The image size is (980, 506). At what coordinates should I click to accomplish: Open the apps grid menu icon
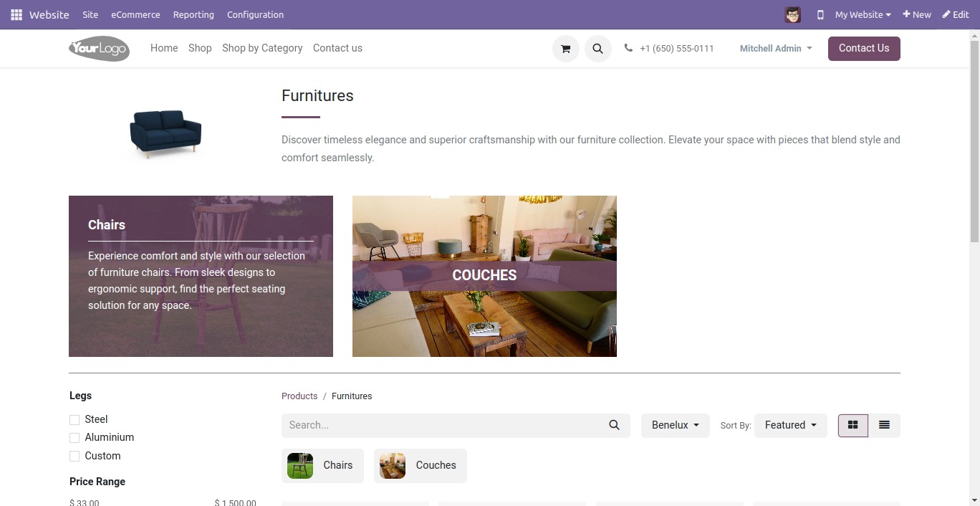click(x=16, y=14)
